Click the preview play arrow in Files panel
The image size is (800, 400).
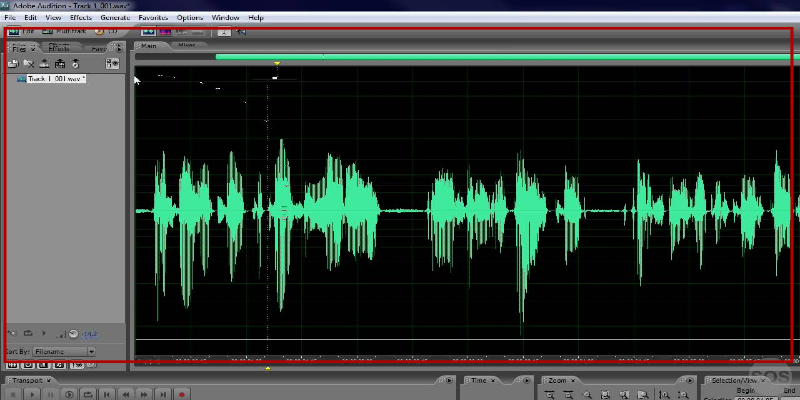44,333
